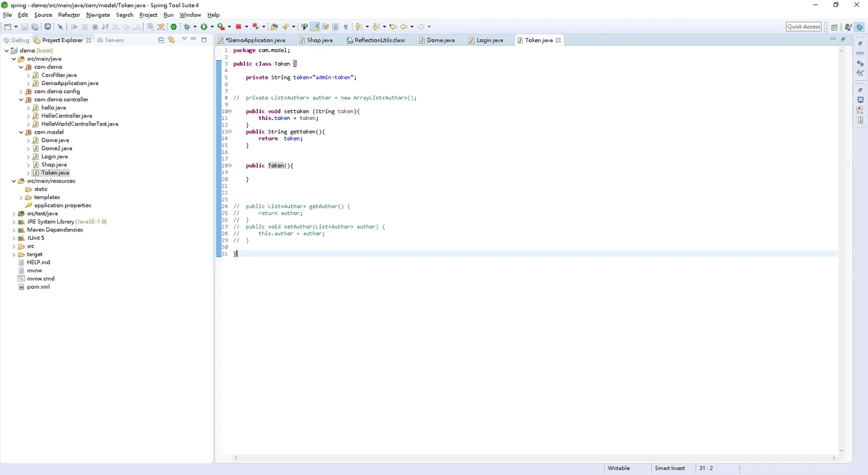The width and height of the screenshot is (868, 475).
Task: Toggle Show Whitespace Characters pilcrow icon
Action: [x=346, y=27]
